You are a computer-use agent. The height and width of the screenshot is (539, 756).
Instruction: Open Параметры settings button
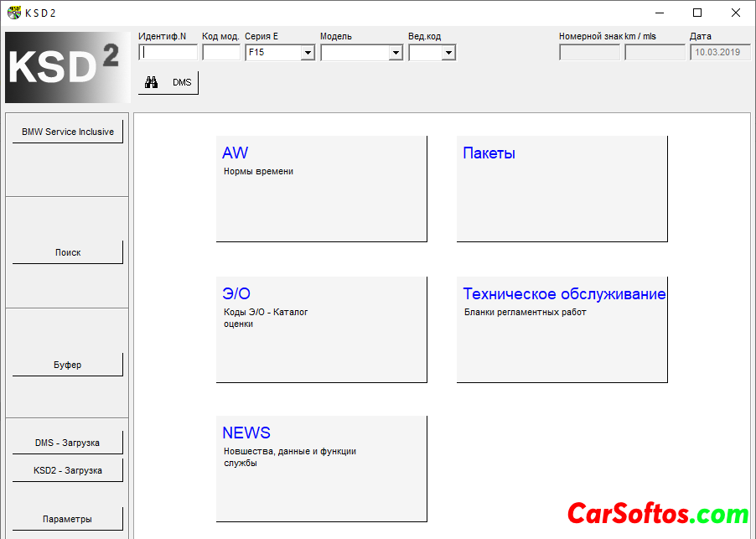(x=68, y=519)
